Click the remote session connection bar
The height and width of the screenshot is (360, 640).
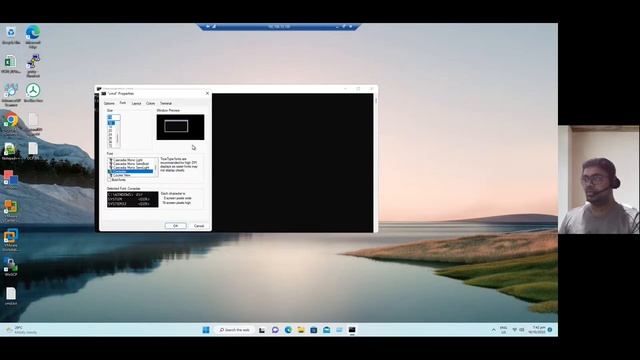[279, 27]
